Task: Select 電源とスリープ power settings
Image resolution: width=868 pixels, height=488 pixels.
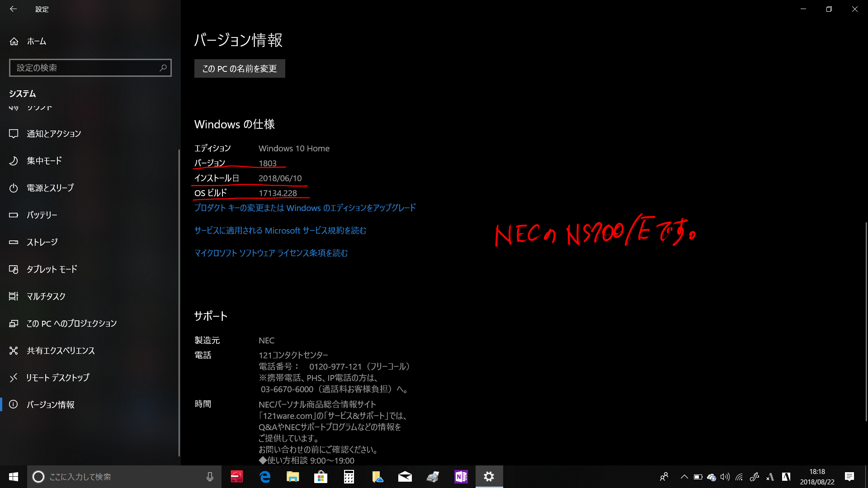Action: point(50,188)
